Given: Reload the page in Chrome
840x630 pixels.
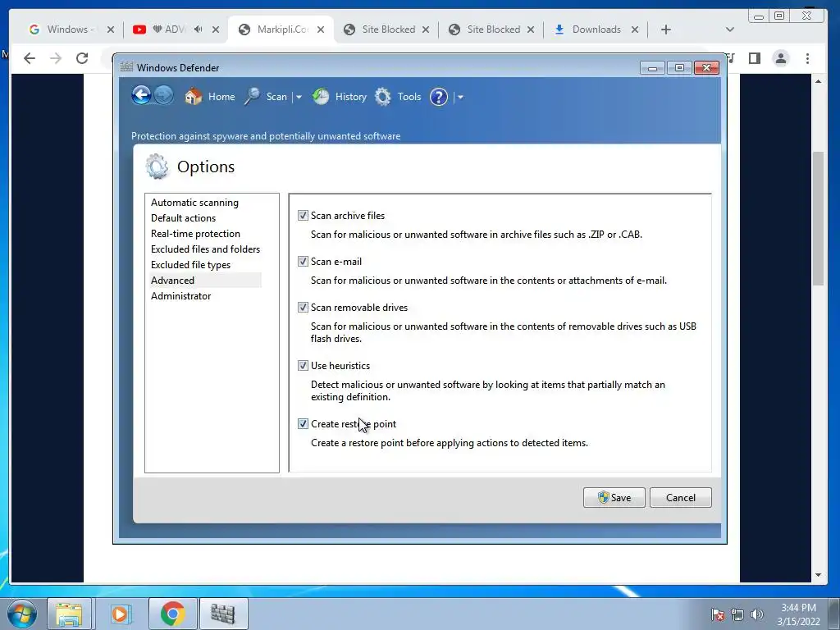Looking at the screenshot, I should 82,58.
